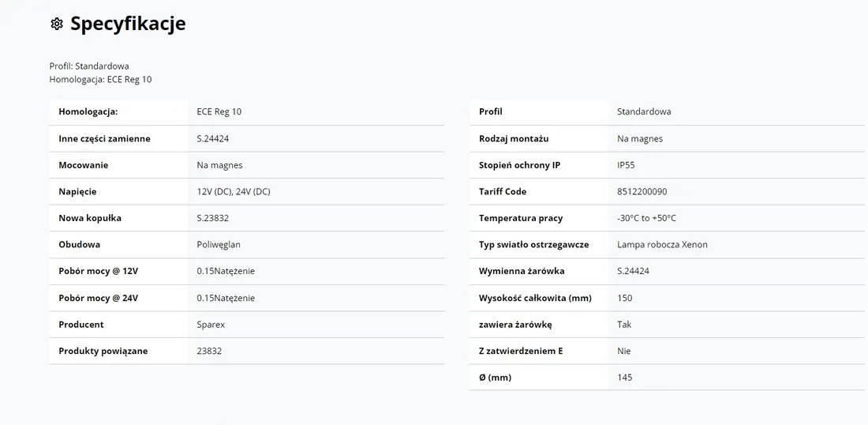Click the gear icon beside Specyfikacje
This screenshot has width=868, height=425.
[x=57, y=24]
